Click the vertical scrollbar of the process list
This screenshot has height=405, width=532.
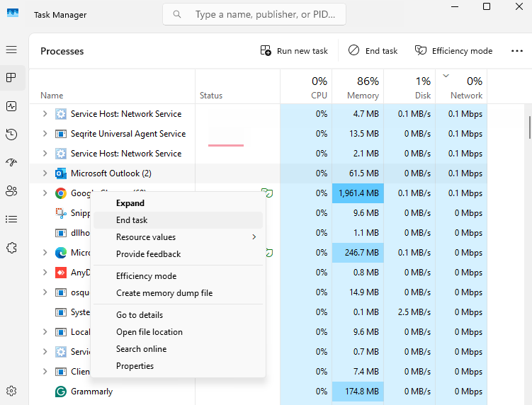click(528, 127)
